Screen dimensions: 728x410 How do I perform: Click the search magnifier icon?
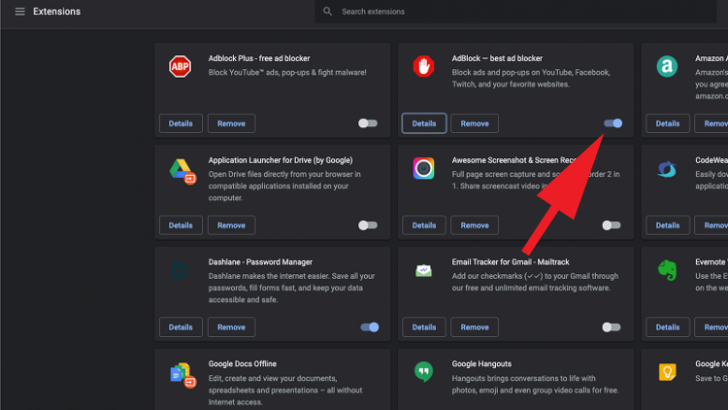pyautogui.click(x=327, y=11)
